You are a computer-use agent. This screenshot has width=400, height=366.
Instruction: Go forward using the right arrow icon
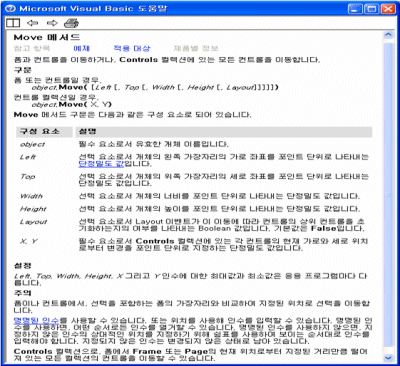(x=52, y=23)
